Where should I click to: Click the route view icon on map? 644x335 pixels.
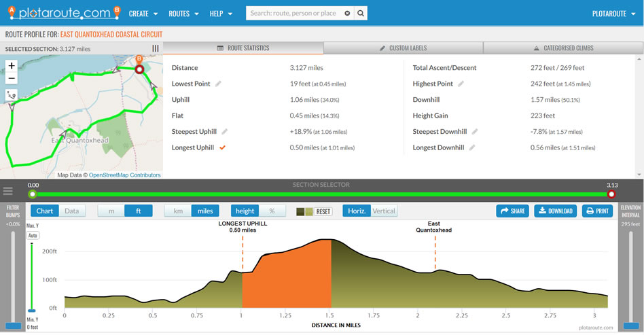click(12, 95)
